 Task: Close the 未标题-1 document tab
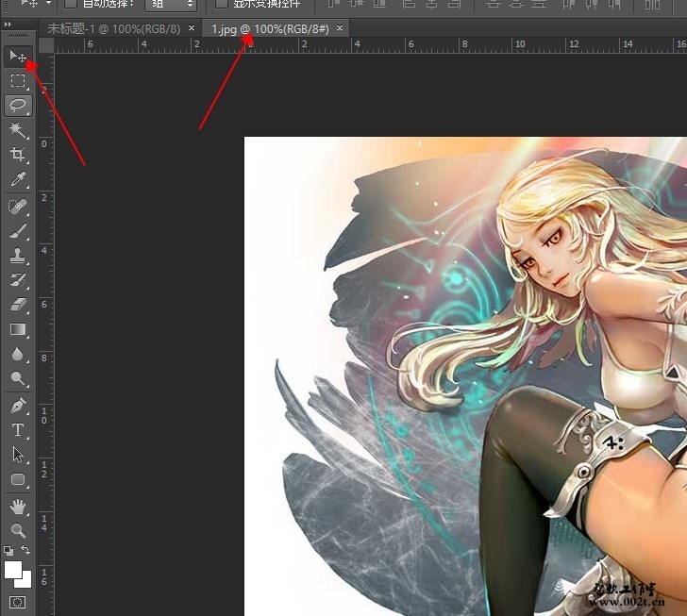(192, 28)
